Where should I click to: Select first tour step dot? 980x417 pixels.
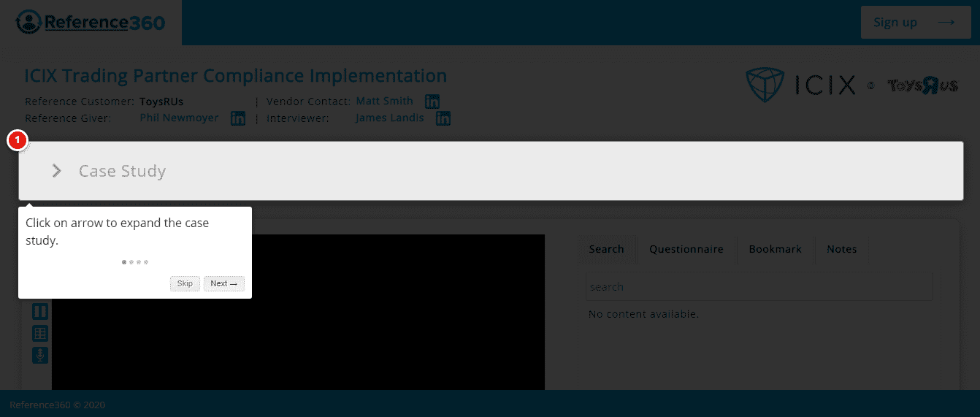tap(124, 261)
